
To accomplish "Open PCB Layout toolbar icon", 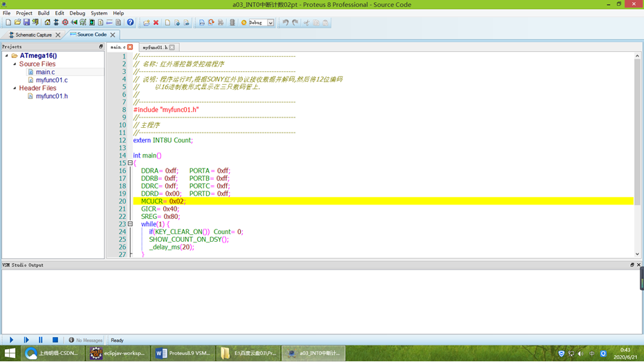I will pos(65,23).
